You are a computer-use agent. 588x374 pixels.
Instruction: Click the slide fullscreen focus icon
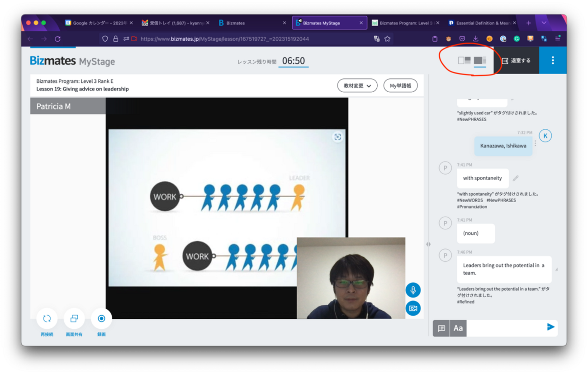337,137
